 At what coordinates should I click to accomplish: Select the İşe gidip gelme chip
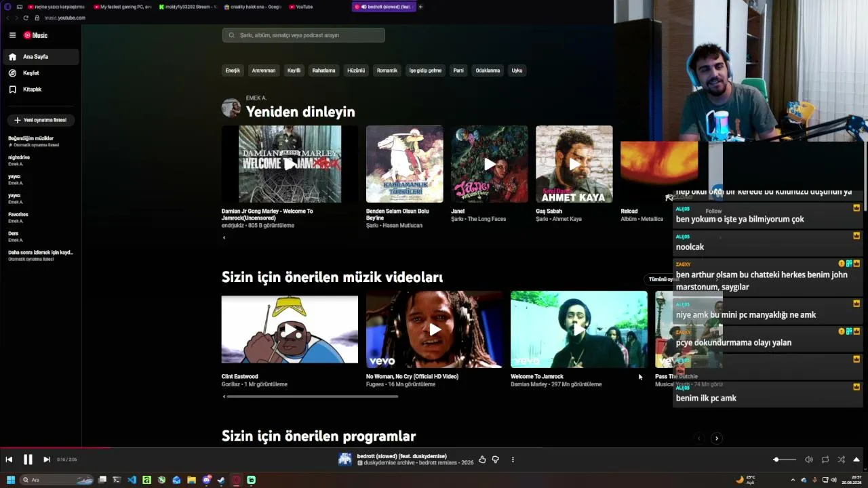[425, 70]
